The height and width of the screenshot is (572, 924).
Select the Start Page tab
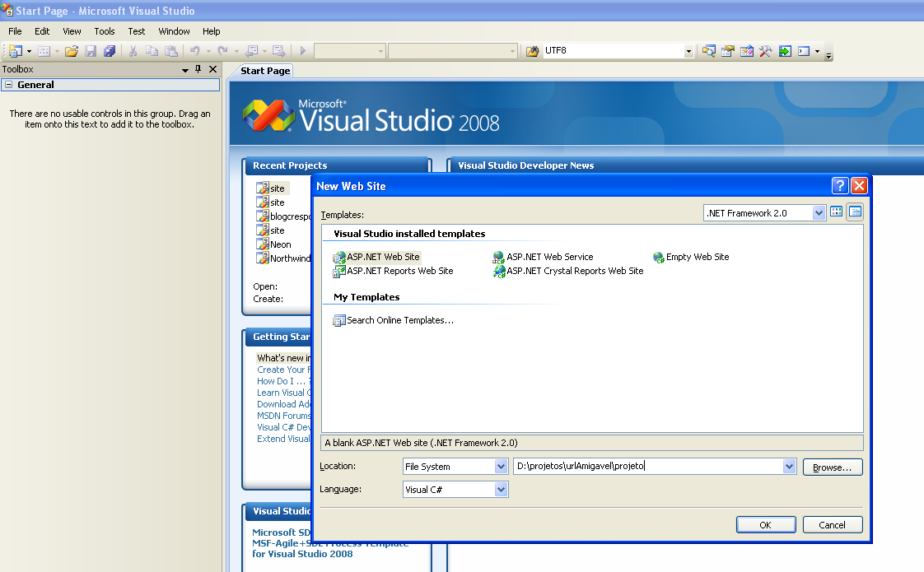265,71
